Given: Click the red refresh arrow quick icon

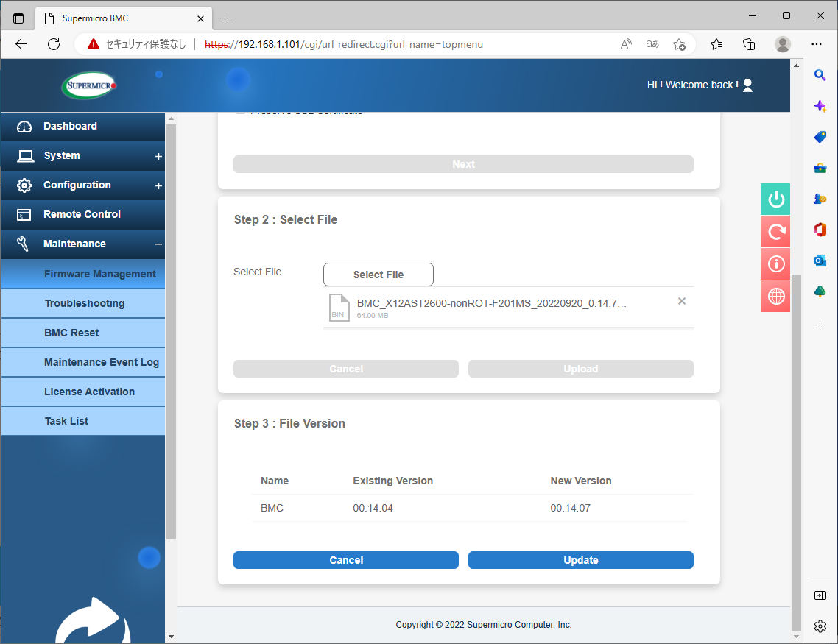Looking at the screenshot, I should pyautogui.click(x=775, y=232).
